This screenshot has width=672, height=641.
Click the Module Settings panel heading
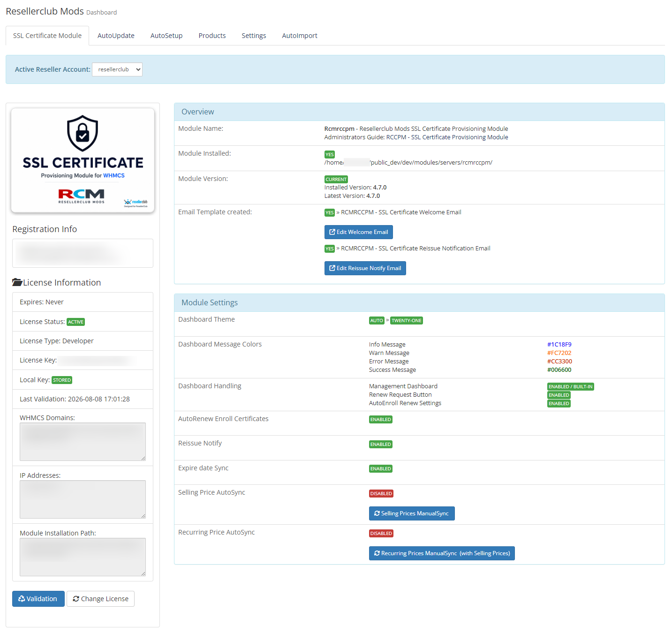419,303
